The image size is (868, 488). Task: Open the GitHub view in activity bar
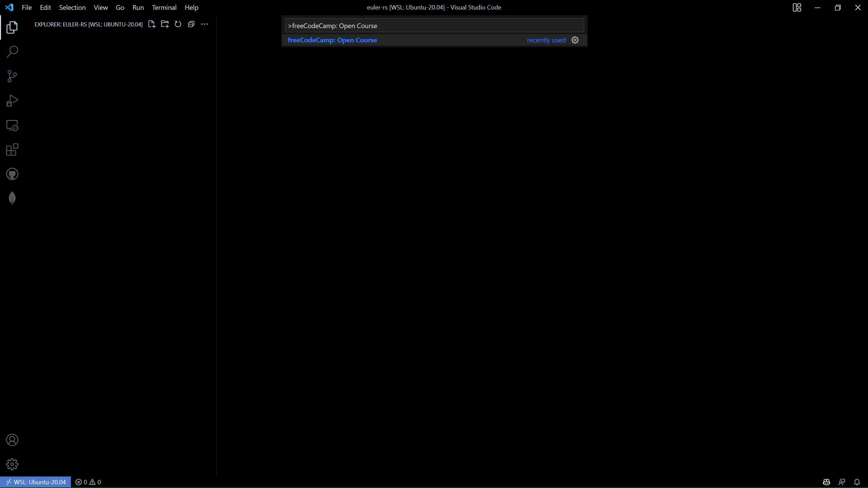12,174
